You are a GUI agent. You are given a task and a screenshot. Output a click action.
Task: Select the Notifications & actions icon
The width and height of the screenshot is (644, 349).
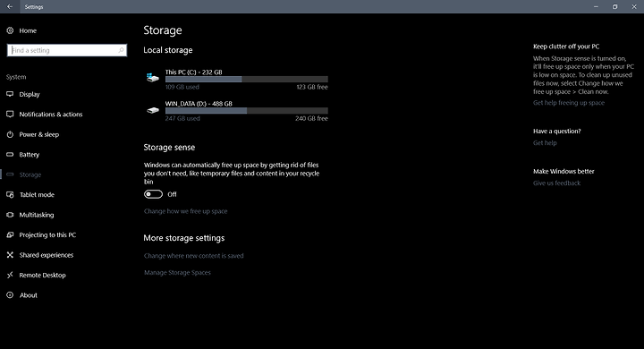coord(10,115)
